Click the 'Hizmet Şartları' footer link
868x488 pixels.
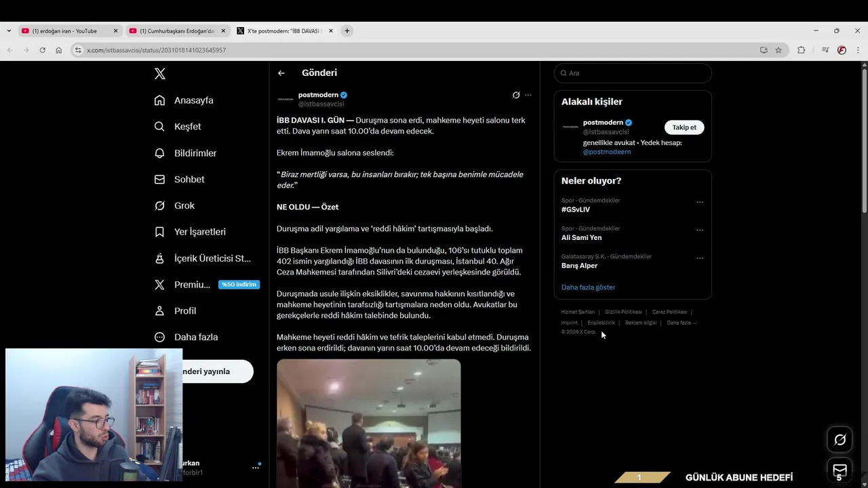(578, 312)
